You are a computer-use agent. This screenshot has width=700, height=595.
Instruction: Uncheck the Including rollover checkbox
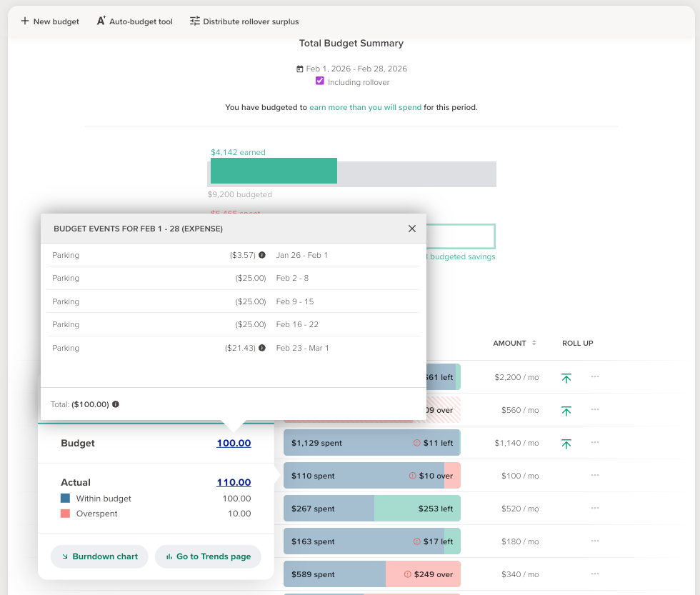(320, 81)
